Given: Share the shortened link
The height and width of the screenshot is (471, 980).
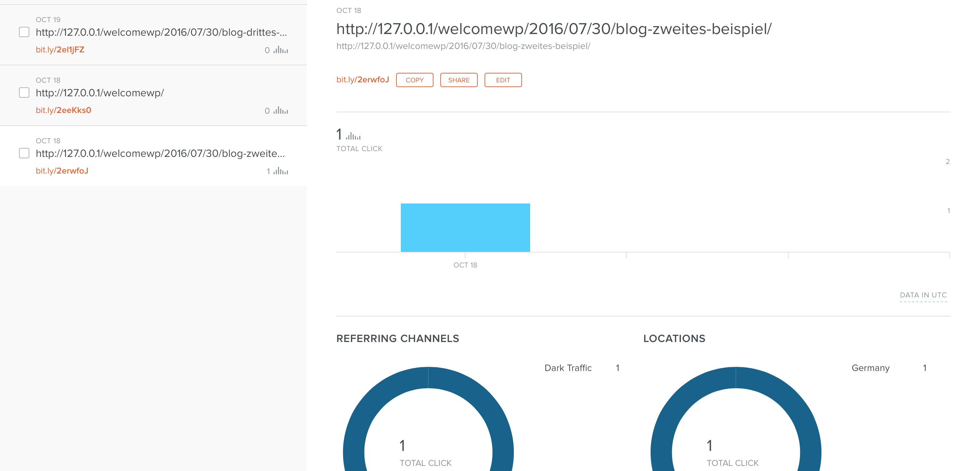Looking at the screenshot, I should click(x=459, y=80).
